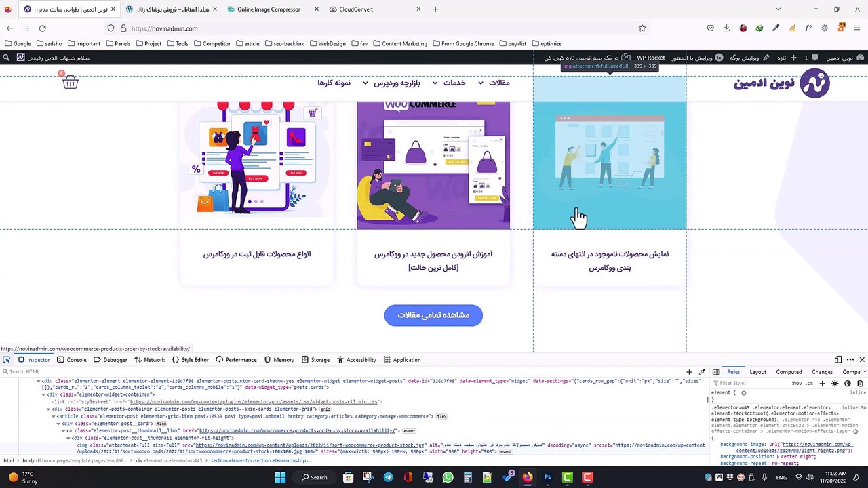Click the Filter Styles input field

point(749,384)
